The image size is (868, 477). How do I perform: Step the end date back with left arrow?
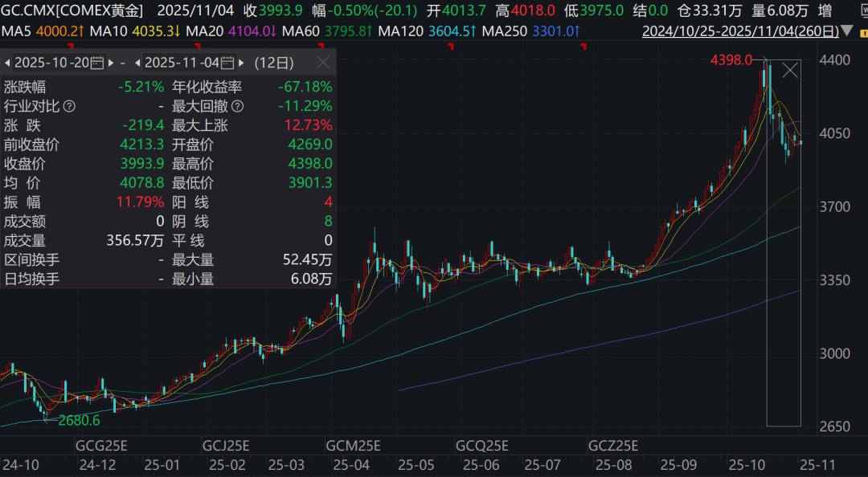coord(138,62)
